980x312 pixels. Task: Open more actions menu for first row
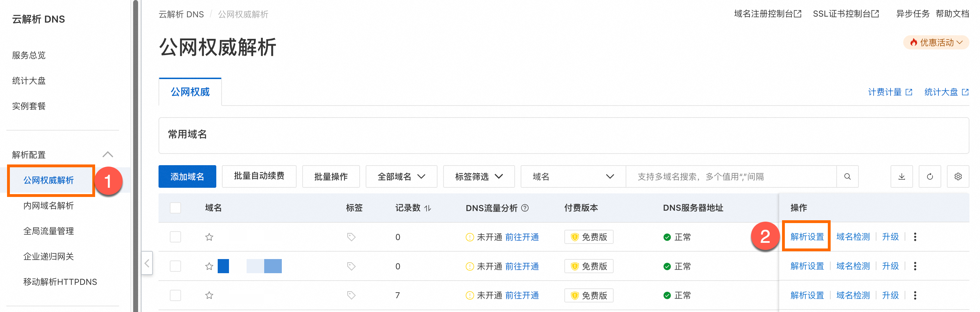[x=915, y=237]
